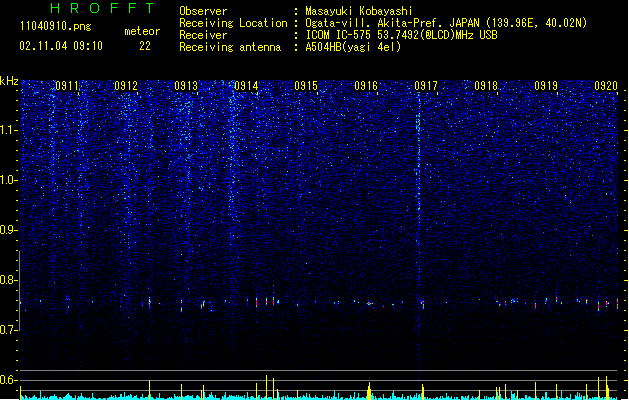Click the 0912 time marker
The width and height of the screenshot is (629, 400).
coord(126,86)
